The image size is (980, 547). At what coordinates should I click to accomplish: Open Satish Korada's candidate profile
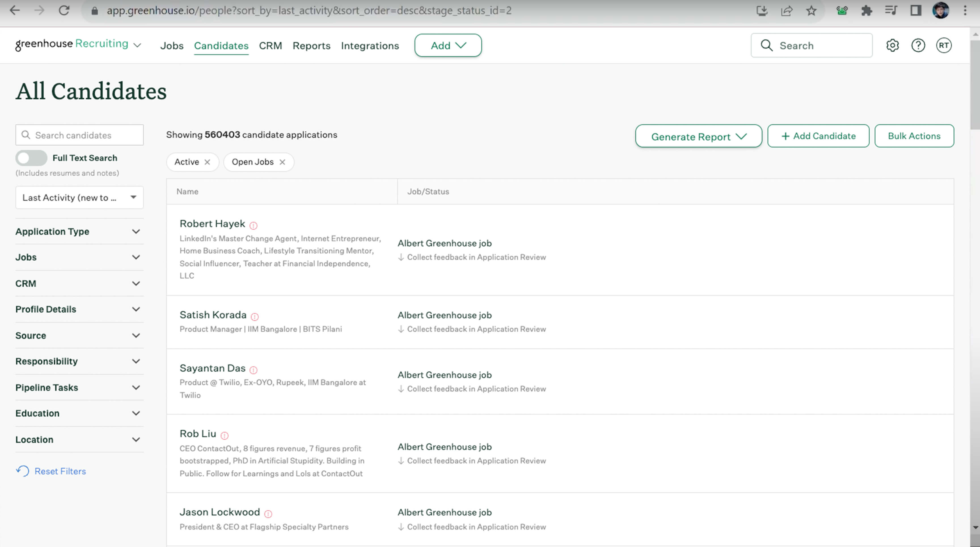[x=213, y=315]
